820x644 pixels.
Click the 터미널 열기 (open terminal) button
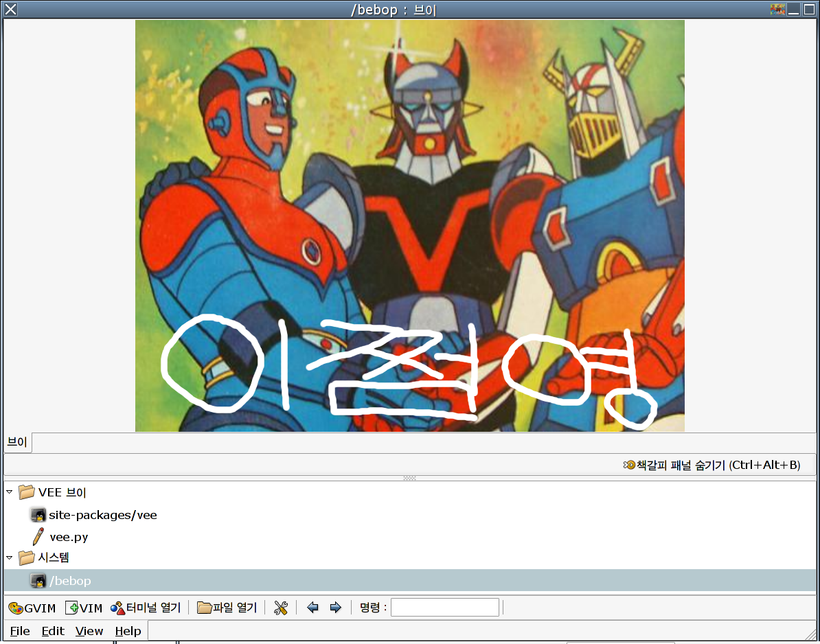[x=146, y=608]
